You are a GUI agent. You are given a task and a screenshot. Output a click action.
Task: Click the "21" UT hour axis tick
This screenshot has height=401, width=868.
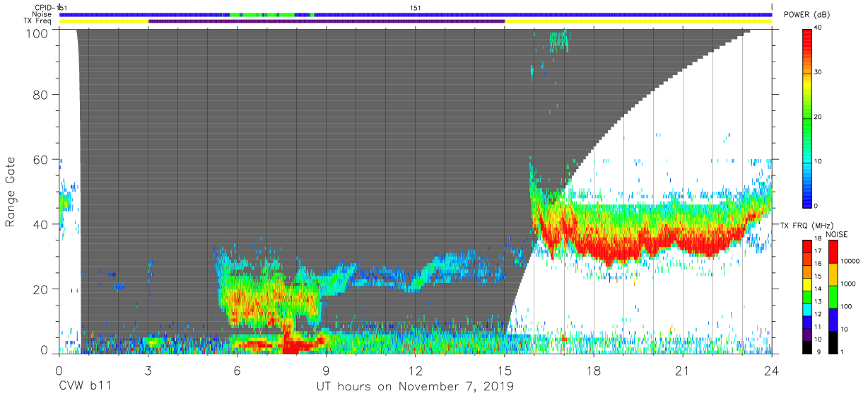[683, 371]
